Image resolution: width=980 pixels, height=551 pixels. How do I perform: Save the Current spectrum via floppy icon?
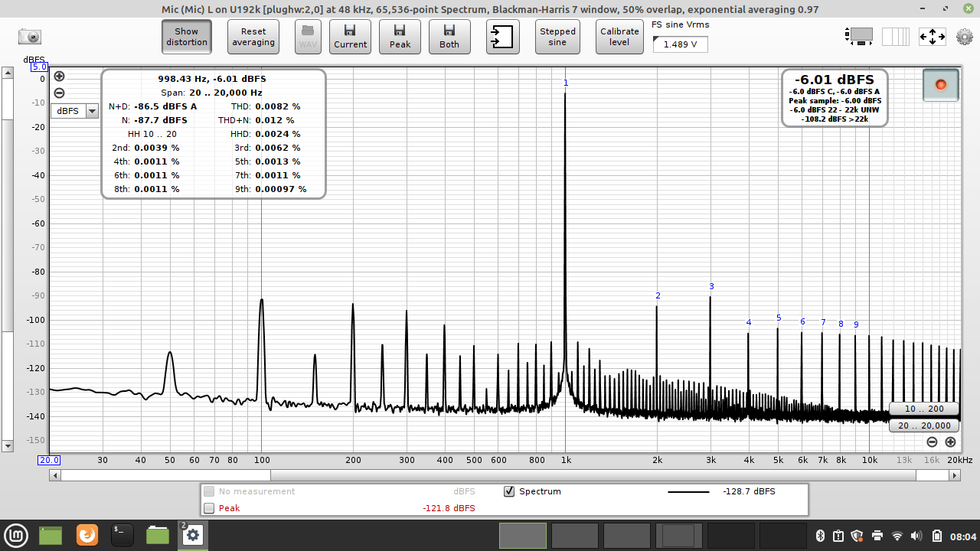(x=350, y=36)
